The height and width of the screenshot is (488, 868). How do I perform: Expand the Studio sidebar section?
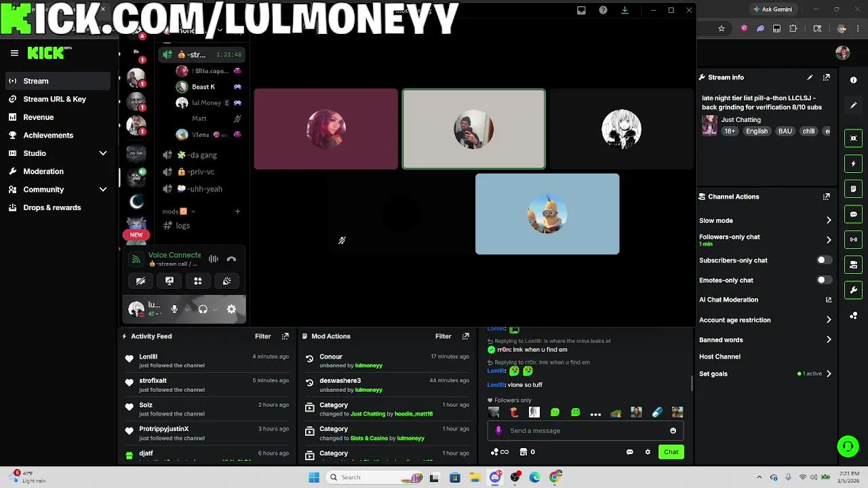(x=103, y=153)
